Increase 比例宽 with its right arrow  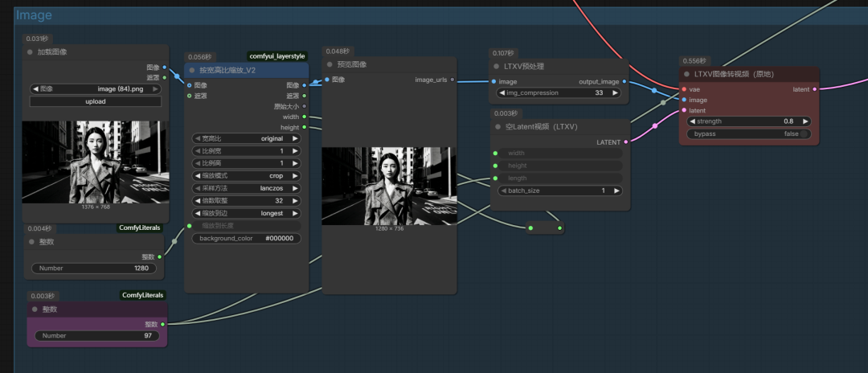(x=295, y=151)
